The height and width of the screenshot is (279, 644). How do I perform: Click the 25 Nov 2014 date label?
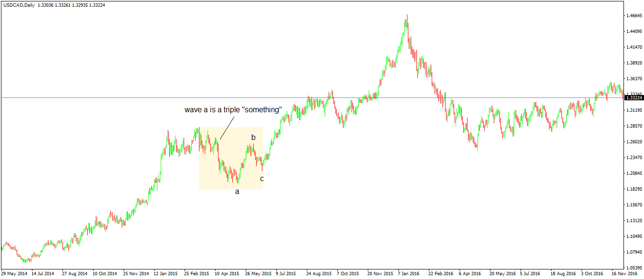tap(136, 274)
